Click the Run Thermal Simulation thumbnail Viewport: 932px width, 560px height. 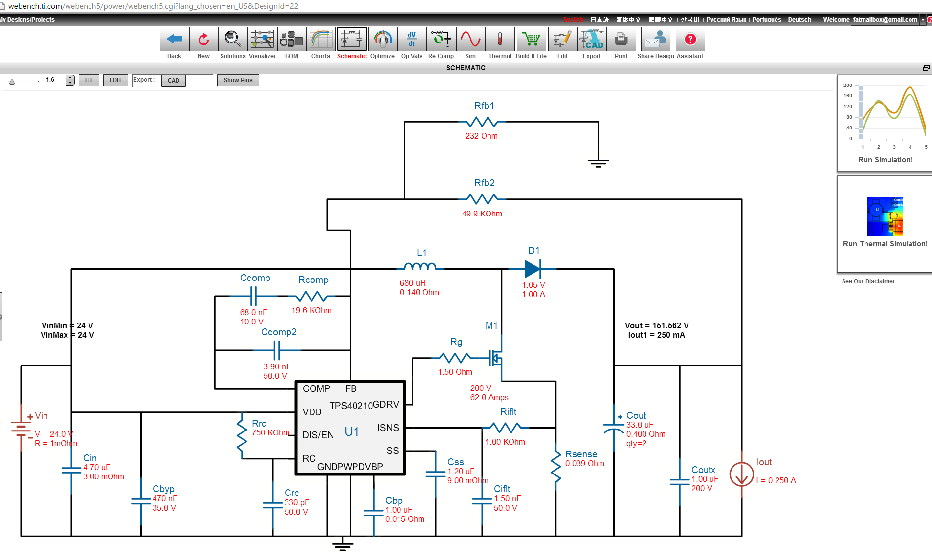885,216
